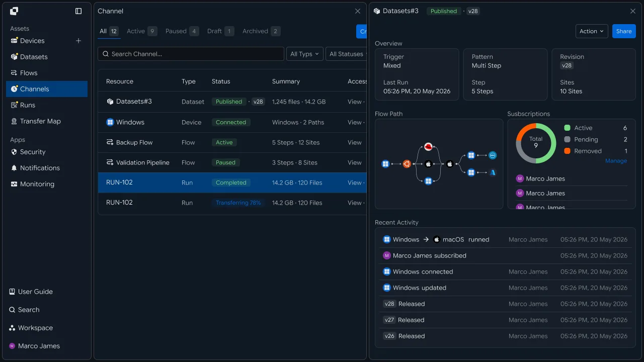Open the Action dropdown menu
Screen dimensions: 644x362
[x=592, y=31]
